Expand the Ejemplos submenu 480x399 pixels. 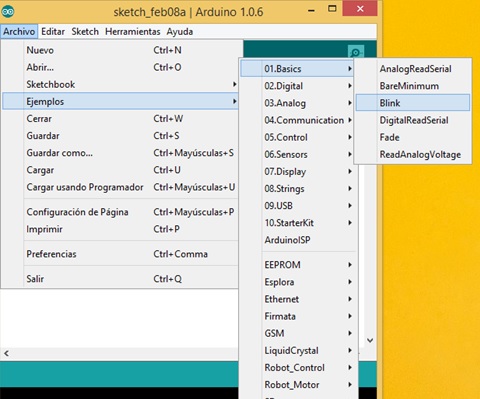(120, 101)
